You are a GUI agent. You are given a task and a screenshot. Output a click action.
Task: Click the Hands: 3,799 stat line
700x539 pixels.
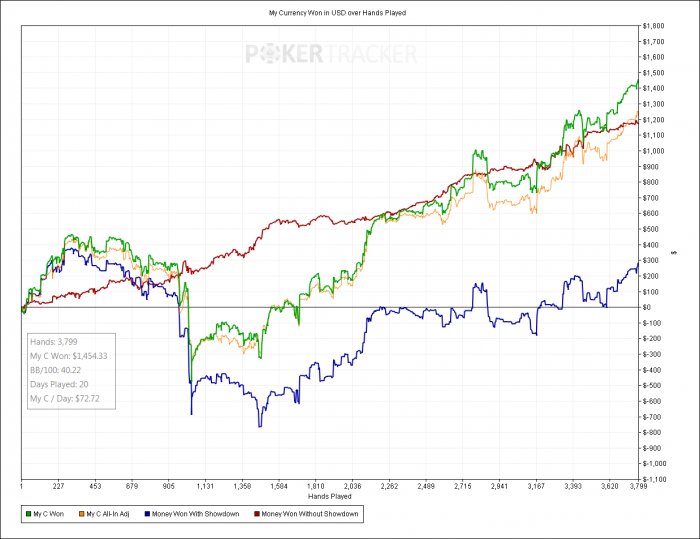point(54,342)
